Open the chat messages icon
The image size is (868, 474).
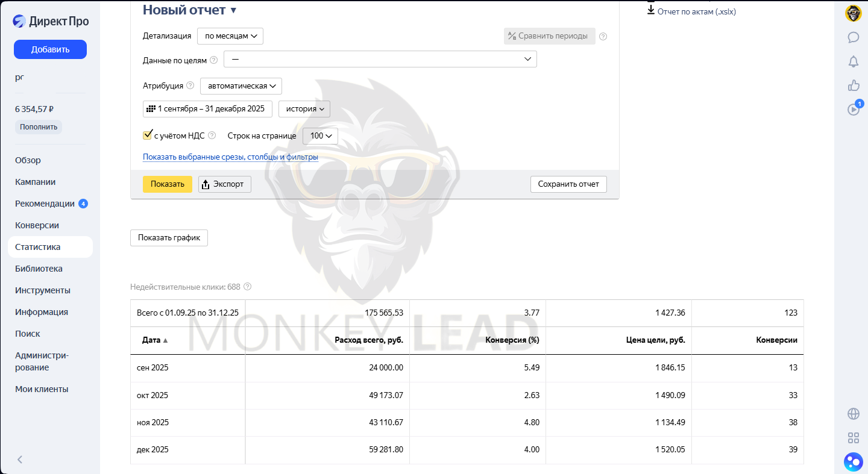tap(853, 37)
